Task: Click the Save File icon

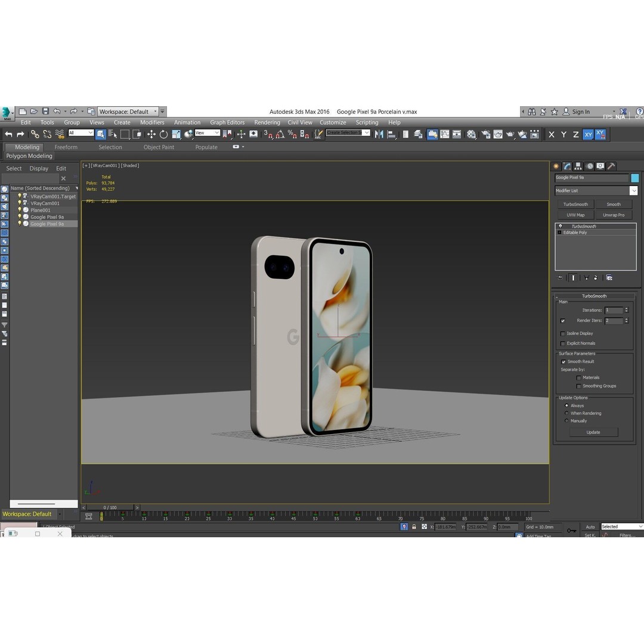Action: (x=45, y=112)
